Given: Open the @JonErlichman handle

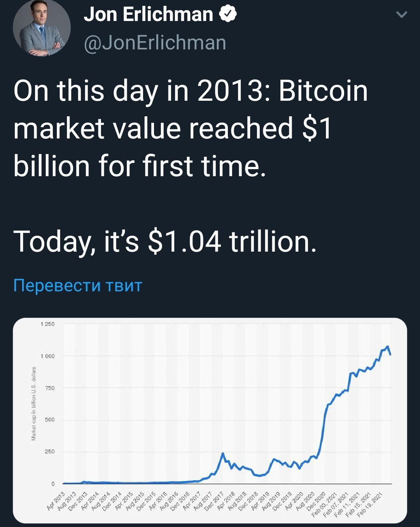Looking at the screenshot, I should pyautogui.click(x=155, y=42).
